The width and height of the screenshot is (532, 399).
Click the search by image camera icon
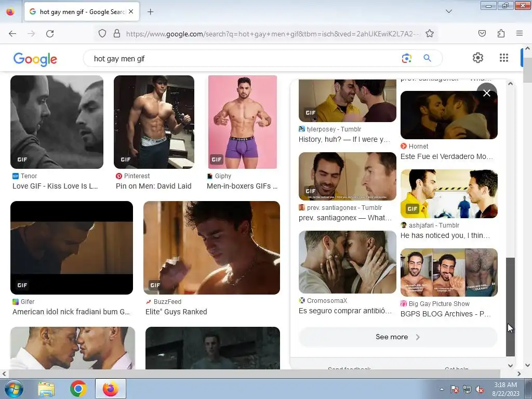pos(406,58)
